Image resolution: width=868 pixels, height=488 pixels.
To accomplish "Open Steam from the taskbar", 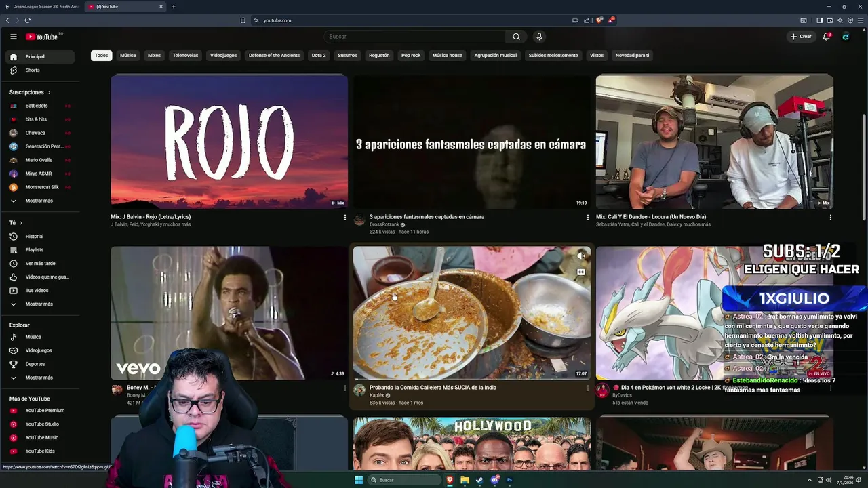I will click(x=479, y=480).
